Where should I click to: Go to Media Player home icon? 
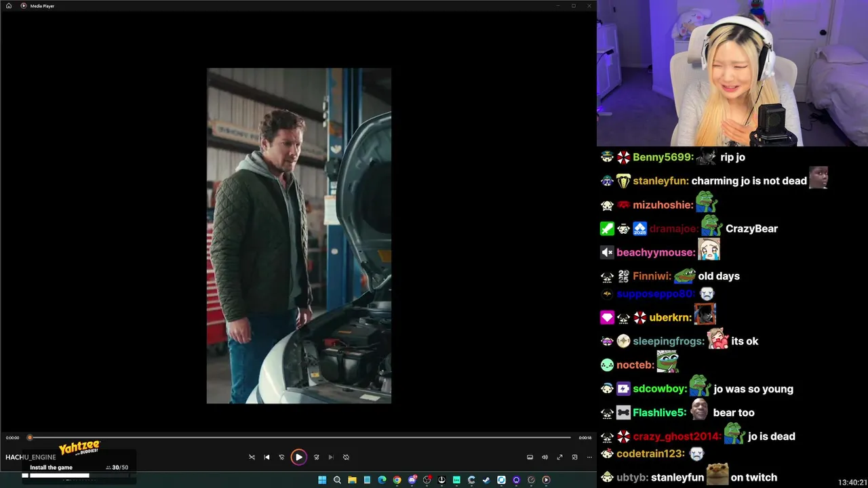[x=9, y=5]
